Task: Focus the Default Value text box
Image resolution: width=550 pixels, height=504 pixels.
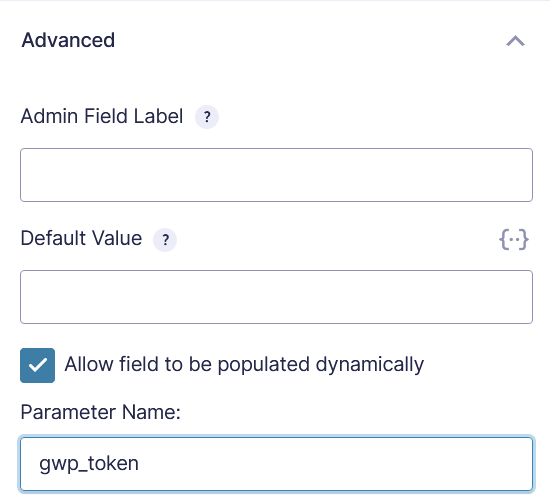Action: pos(276,297)
